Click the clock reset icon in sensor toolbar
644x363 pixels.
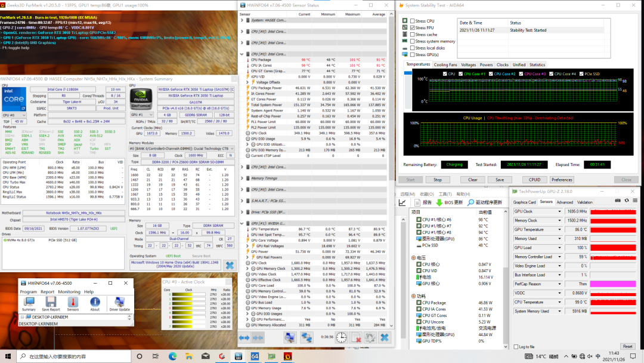tap(340, 338)
